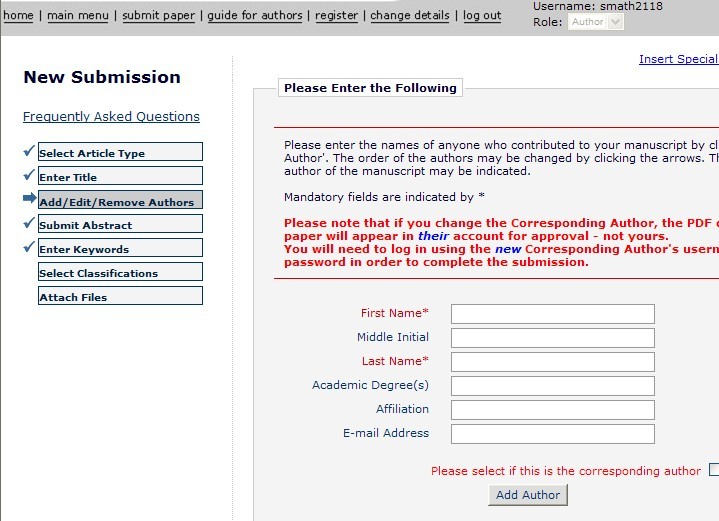Viewport: 719px width, 521px height.
Task: Click into the Last Name field
Action: click(552, 362)
